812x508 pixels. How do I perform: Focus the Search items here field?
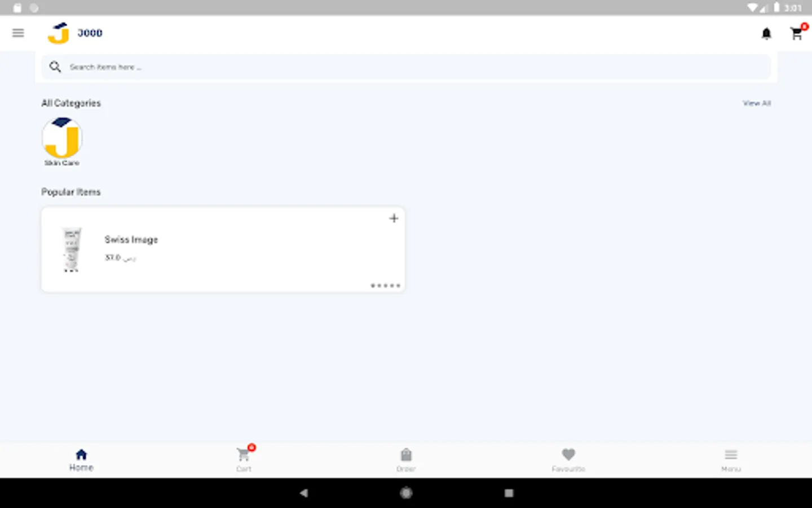coord(406,67)
